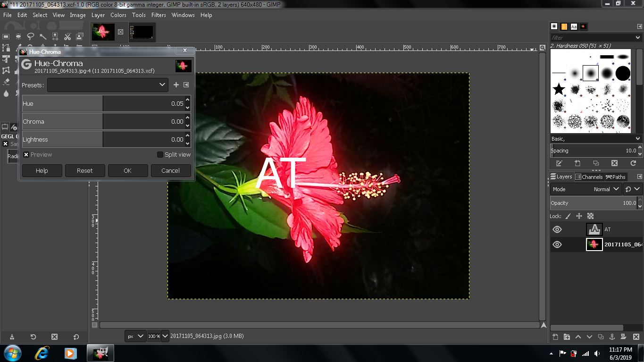Confirm Hue-Chroma with the OK button
Image resolution: width=644 pixels, height=362 pixels.
(x=127, y=170)
